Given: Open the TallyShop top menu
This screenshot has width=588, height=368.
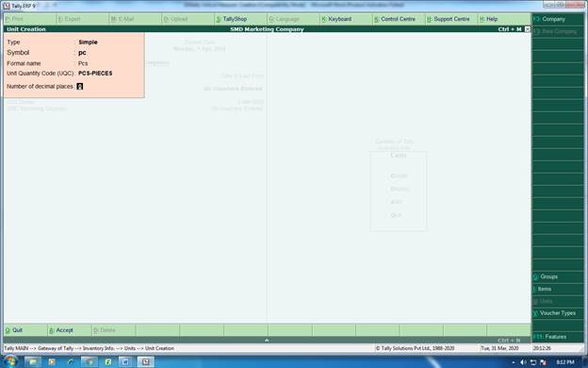Looking at the screenshot, I should (232, 19).
